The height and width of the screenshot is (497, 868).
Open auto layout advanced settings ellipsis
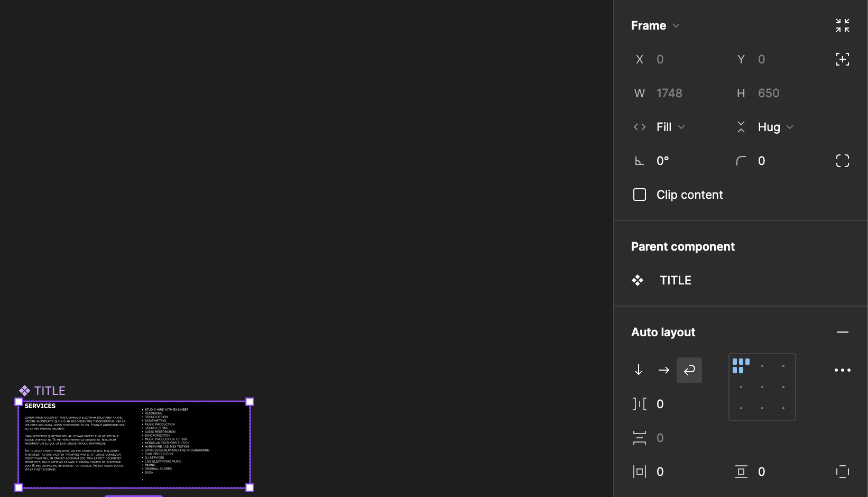843,370
